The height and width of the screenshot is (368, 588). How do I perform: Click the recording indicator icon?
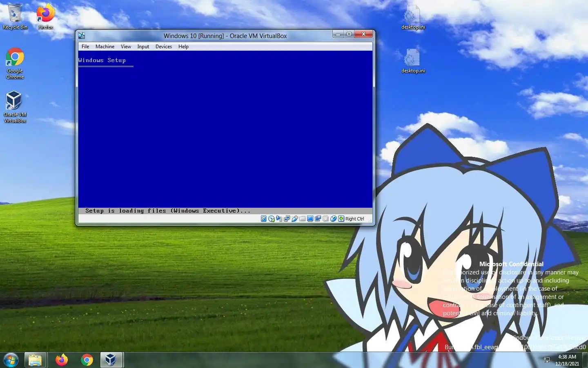point(318,219)
